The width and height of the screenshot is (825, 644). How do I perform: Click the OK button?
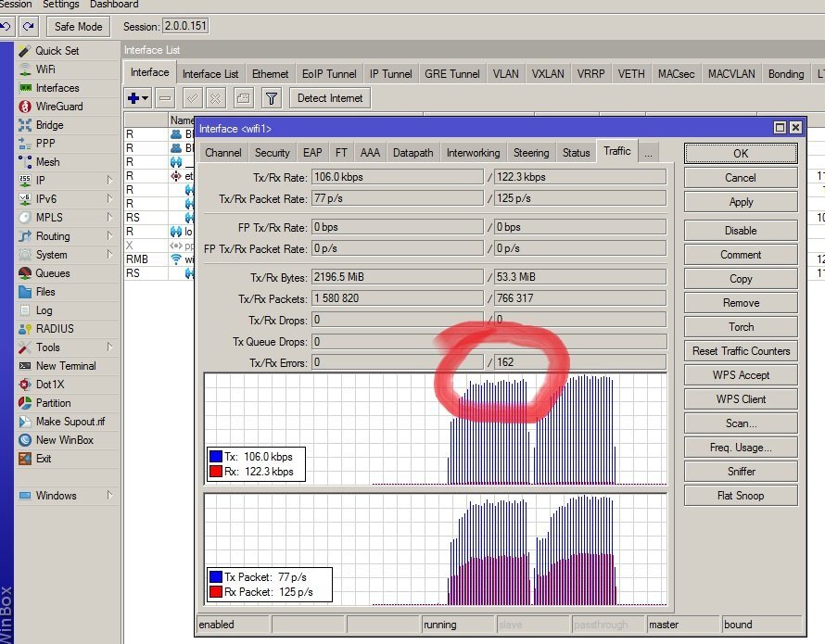coord(741,153)
